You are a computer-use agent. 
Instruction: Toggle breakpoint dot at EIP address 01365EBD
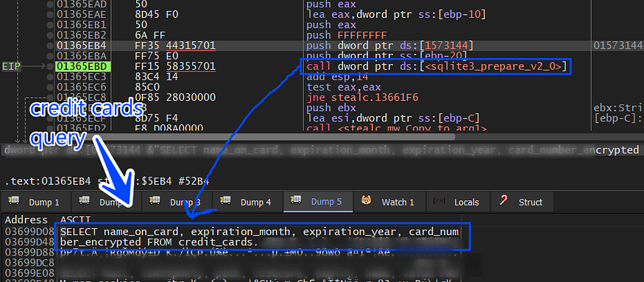50,66
